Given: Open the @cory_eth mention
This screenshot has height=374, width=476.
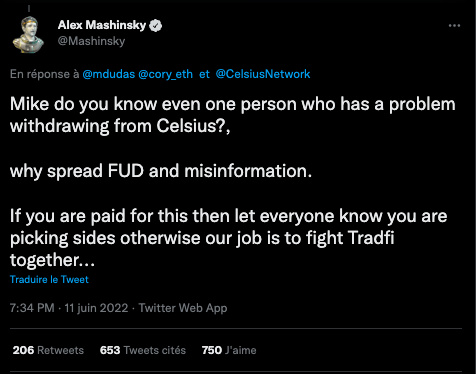Looking at the screenshot, I should (x=165, y=74).
